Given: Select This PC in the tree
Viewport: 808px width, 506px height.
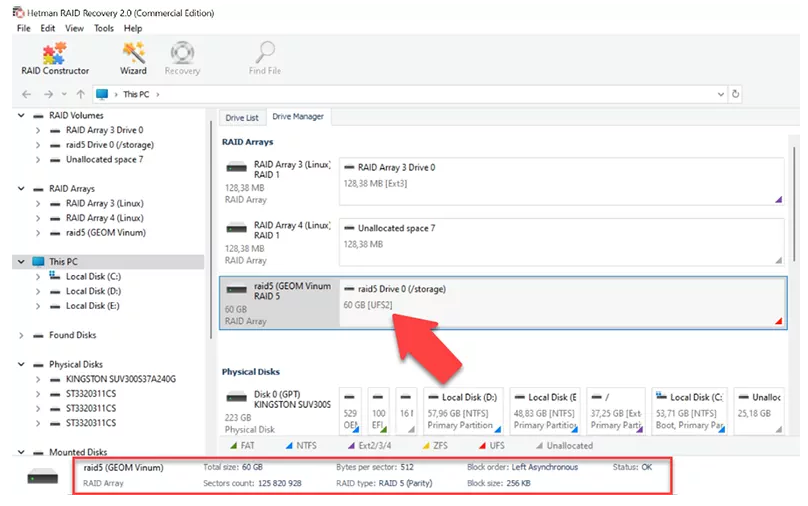Looking at the screenshot, I should click(63, 262).
